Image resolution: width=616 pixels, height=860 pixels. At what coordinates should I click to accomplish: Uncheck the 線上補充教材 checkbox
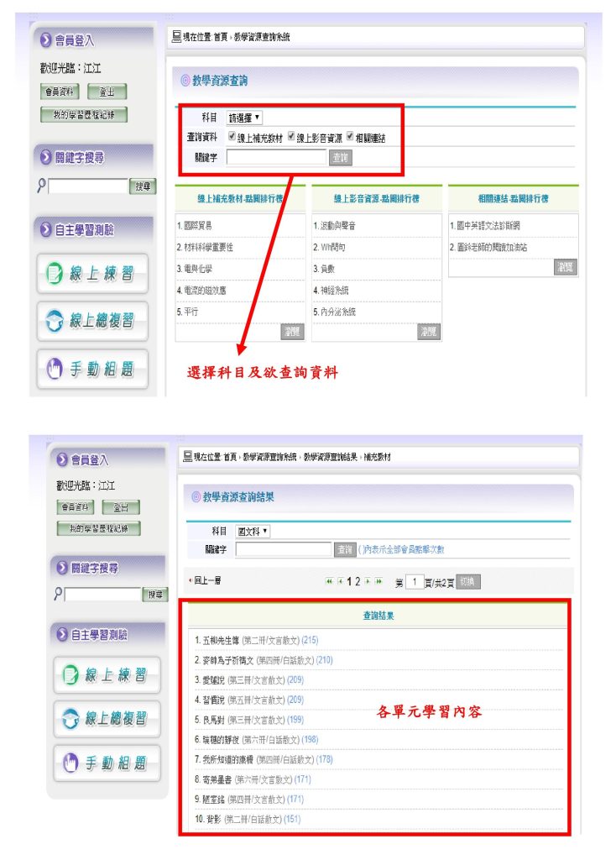point(232,136)
